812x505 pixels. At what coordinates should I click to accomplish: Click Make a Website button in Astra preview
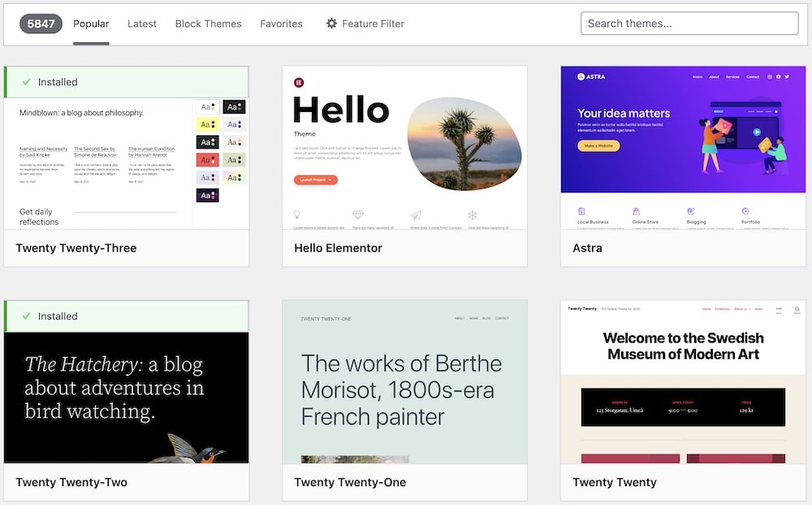click(598, 145)
